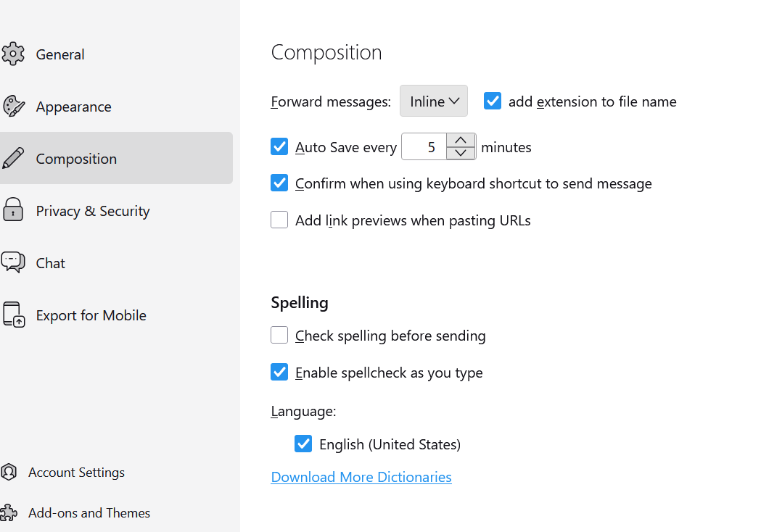Click the Appearance palette icon
Image resolution: width=761 pixels, height=532 pixels.
13,107
